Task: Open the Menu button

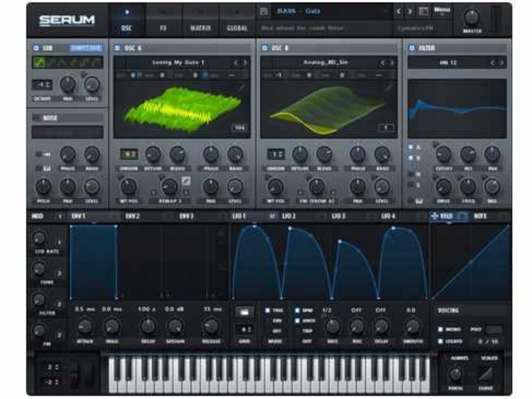Action: click(442, 10)
